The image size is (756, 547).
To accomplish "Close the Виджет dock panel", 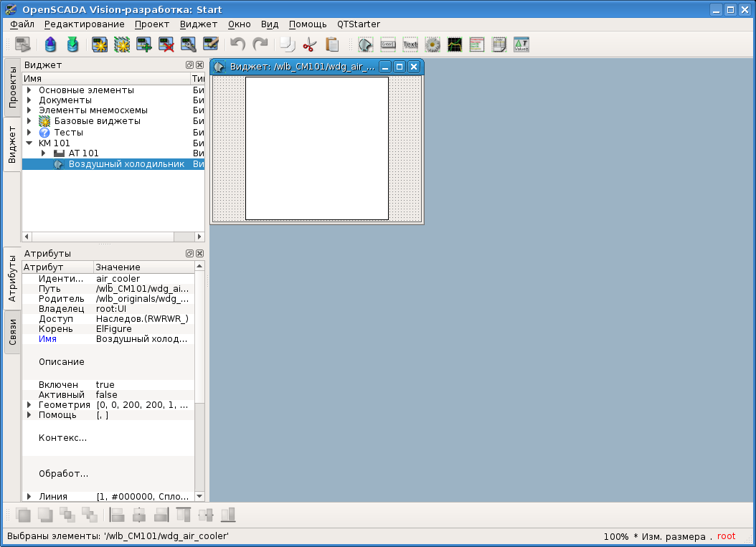I will (199, 65).
